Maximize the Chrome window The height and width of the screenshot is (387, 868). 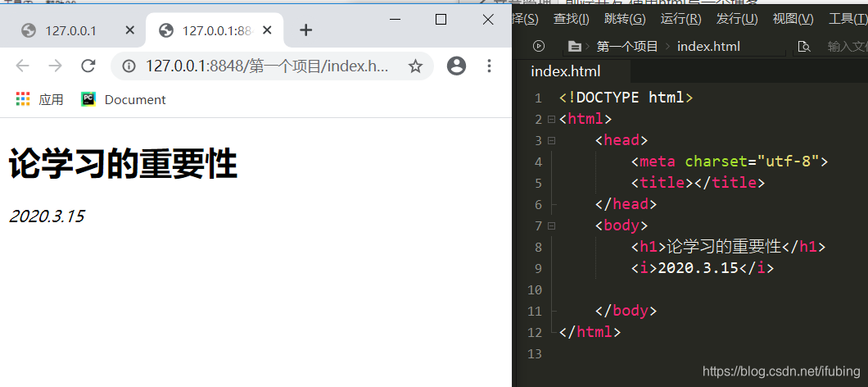[441, 20]
